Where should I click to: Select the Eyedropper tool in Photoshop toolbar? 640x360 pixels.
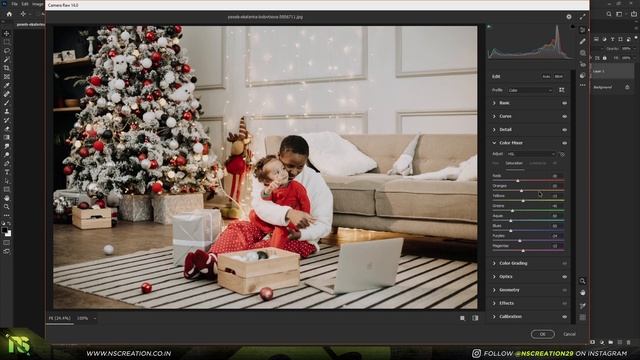(x=7, y=85)
